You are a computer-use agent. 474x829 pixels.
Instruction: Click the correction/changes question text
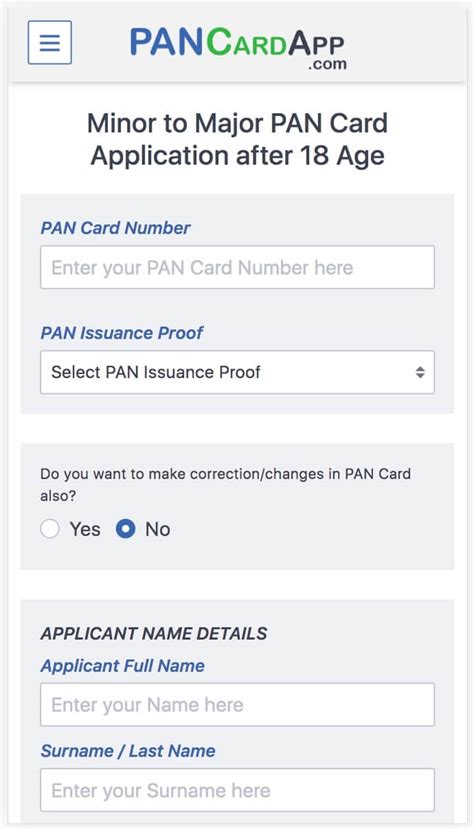point(226,484)
